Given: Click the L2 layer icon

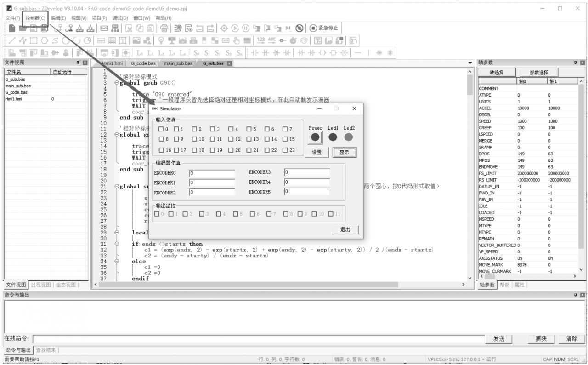Looking at the screenshot, I should [x=161, y=53].
